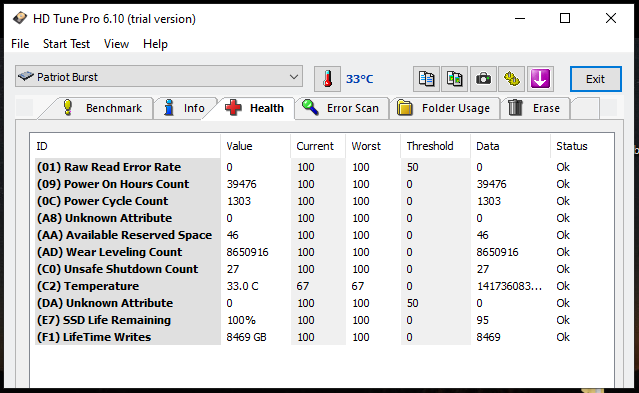The image size is (639, 393).
Task: Click the 100% SSD Life Remaining value
Action: point(241,320)
